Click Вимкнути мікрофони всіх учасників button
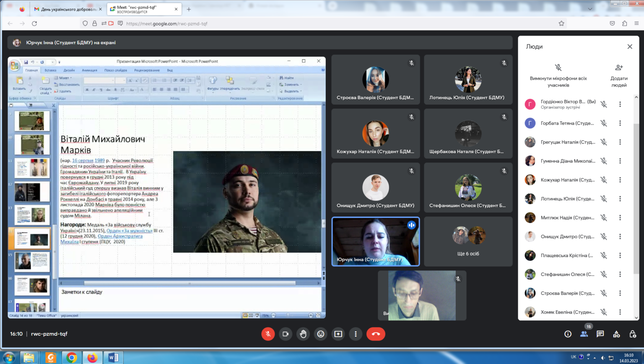Image resolution: width=644 pixels, height=364 pixels. point(558,76)
